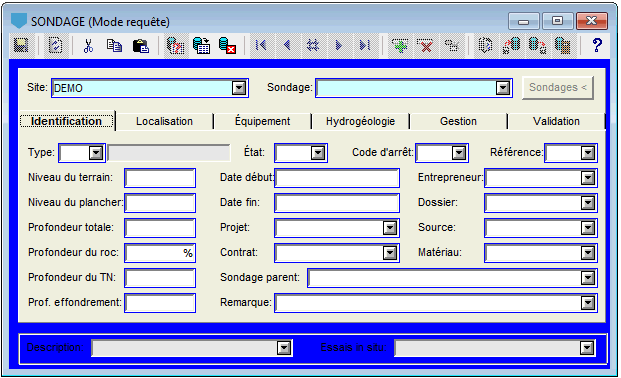Click the cancel query database red-X icon
Image resolution: width=621 pixels, height=378 pixels.
tap(228, 46)
